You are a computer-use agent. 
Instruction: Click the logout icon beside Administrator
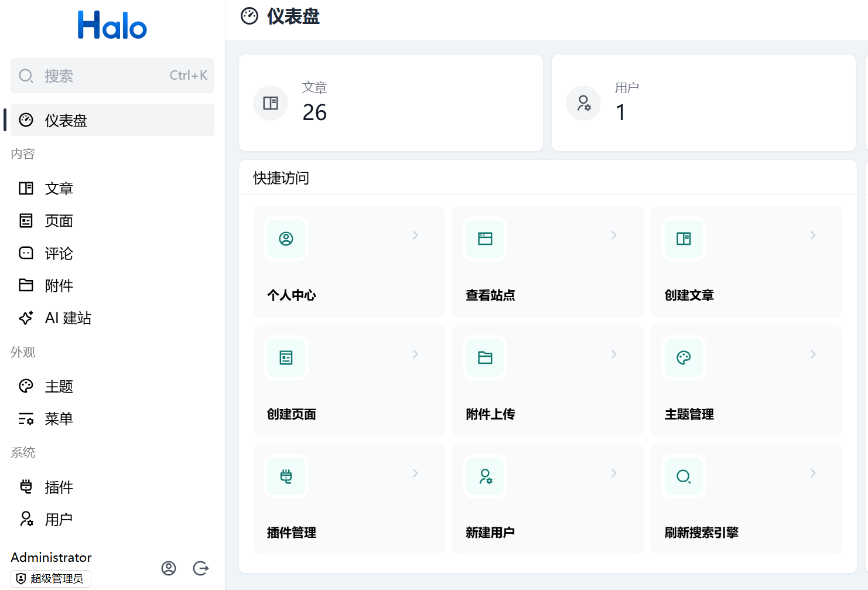pos(201,568)
